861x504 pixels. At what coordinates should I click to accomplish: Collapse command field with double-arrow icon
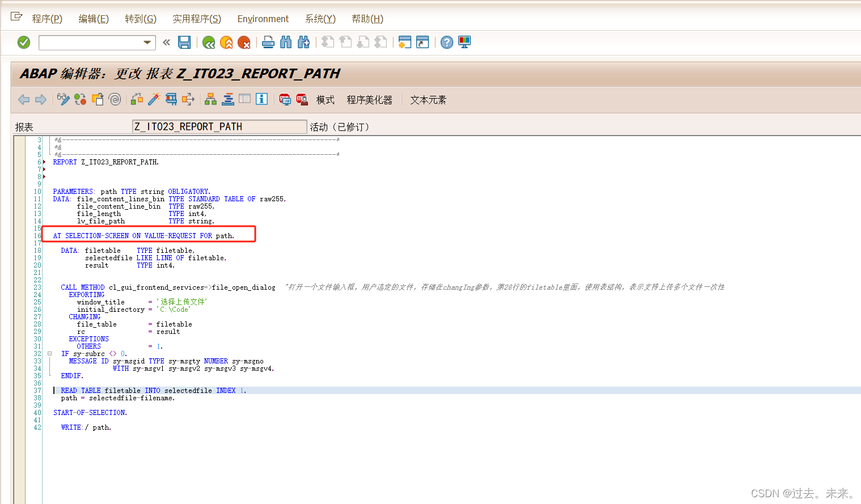coord(166,43)
